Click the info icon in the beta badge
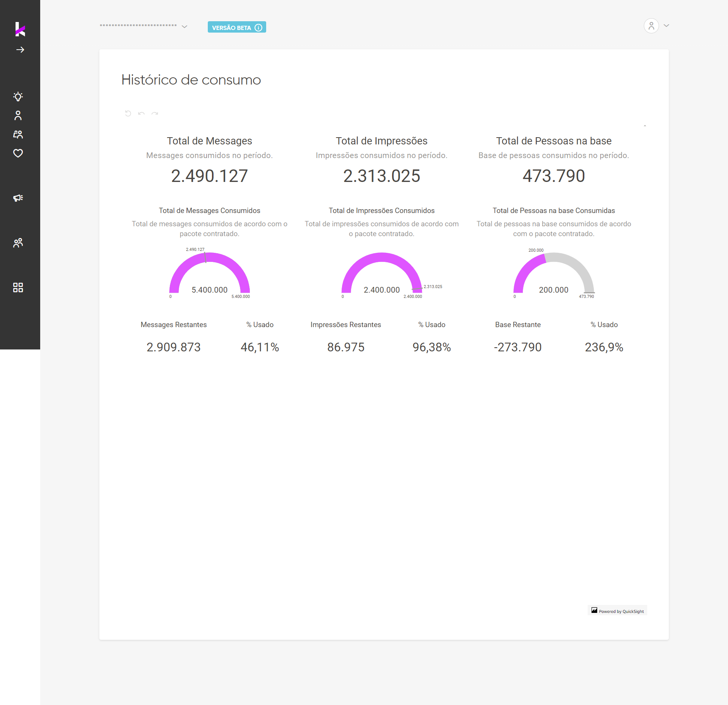Viewport: 728px width, 705px height. [259, 28]
